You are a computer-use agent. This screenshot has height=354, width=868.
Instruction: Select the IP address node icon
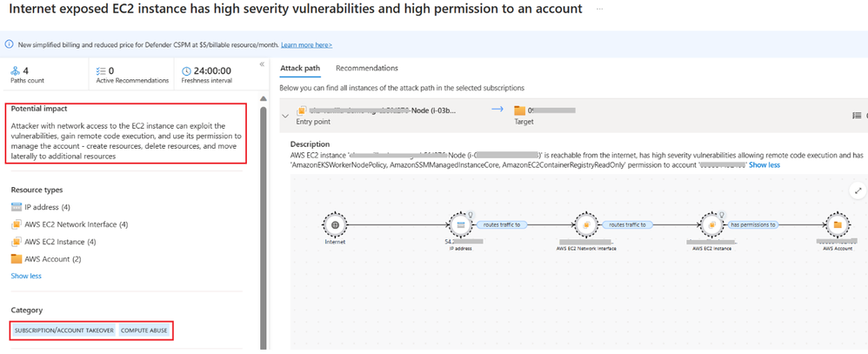pyautogui.click(x=458, y=224)
